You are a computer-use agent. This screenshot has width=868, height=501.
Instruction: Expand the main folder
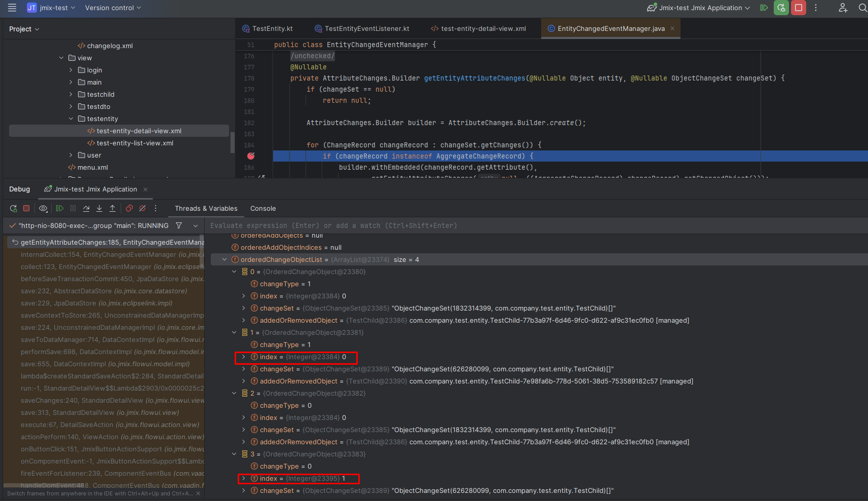pos(71,82)
